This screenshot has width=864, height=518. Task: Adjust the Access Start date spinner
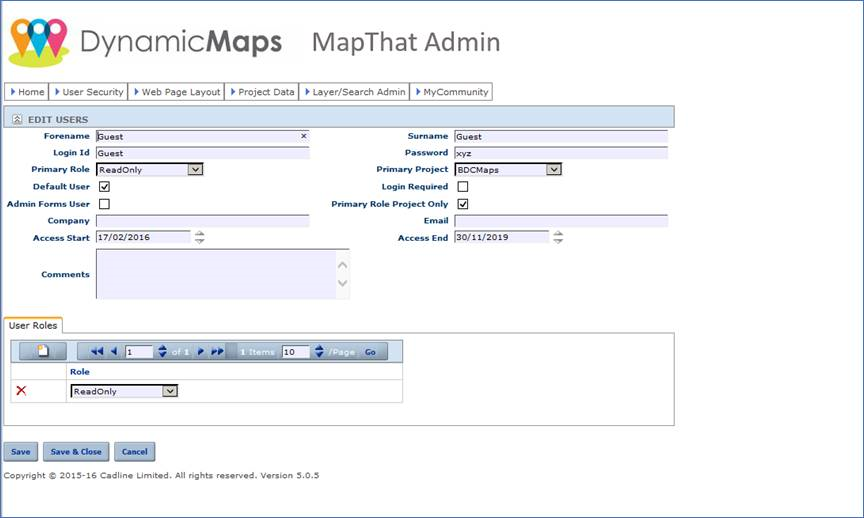pos(199,237)
